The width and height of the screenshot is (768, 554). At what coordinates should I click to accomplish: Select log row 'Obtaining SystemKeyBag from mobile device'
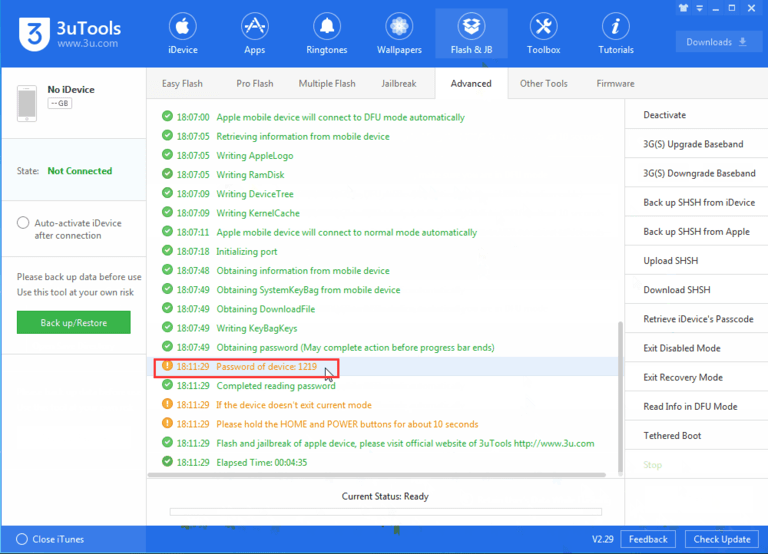(384, 290)
